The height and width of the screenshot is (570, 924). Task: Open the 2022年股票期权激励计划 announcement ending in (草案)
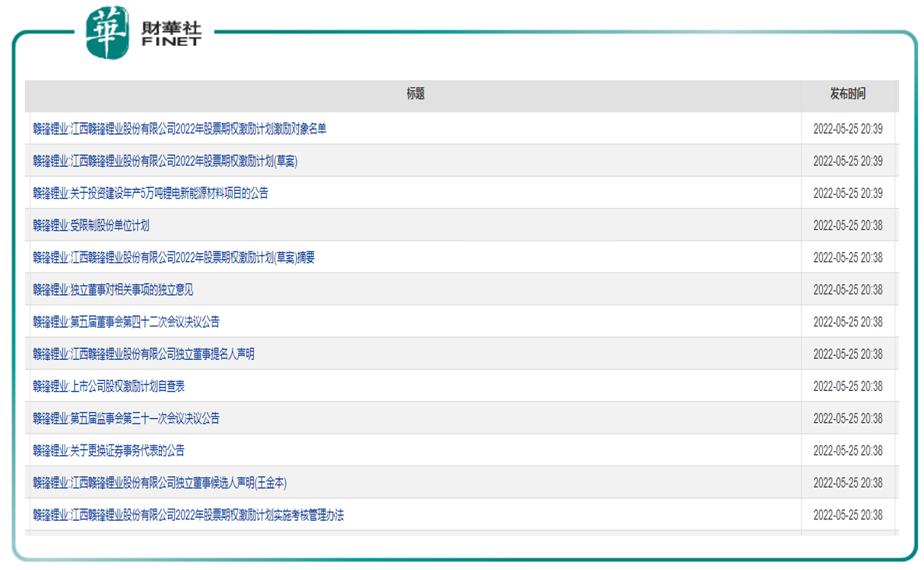(x=165, y=161)
